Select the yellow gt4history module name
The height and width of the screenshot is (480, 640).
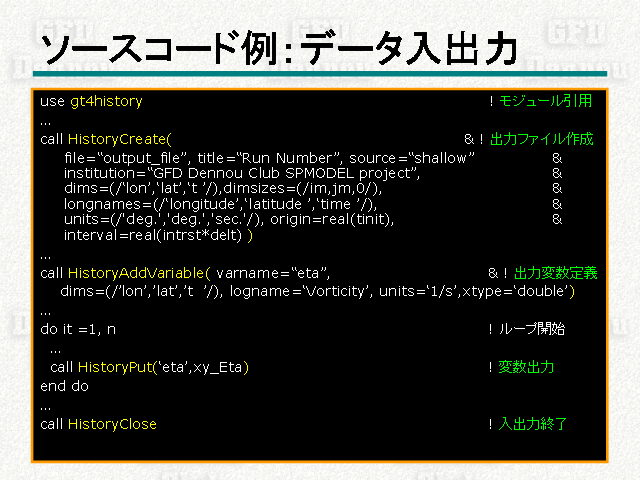pyautogui.click(x=105, y=101)
